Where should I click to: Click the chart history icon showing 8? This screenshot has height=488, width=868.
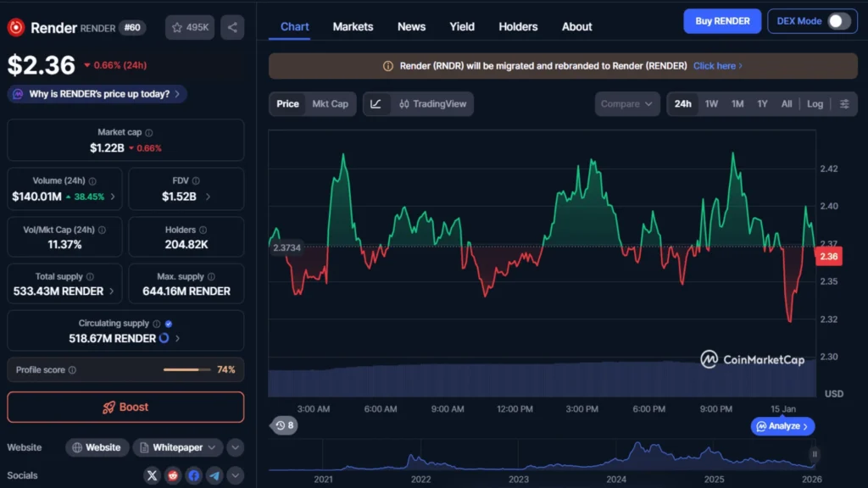[284, 425]
